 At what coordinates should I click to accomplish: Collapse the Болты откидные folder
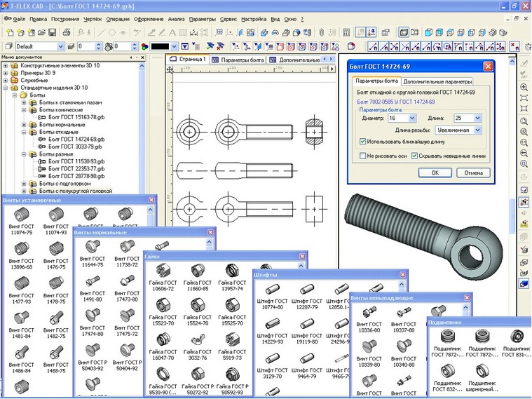(x=24, y=132)
